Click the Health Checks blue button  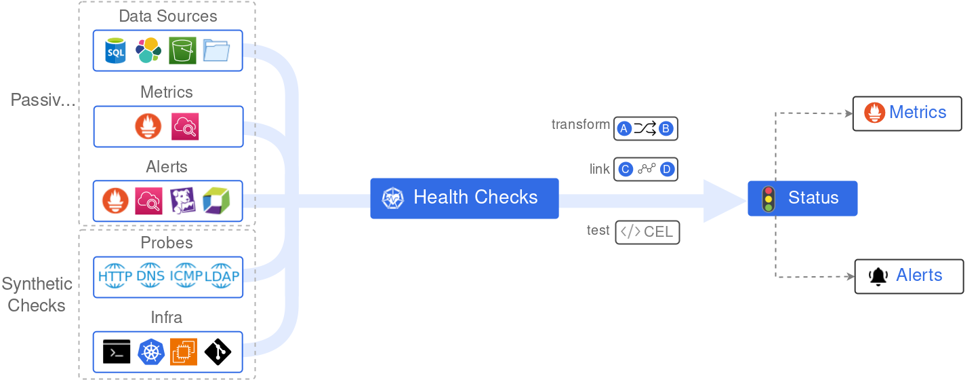pos(464,198)
